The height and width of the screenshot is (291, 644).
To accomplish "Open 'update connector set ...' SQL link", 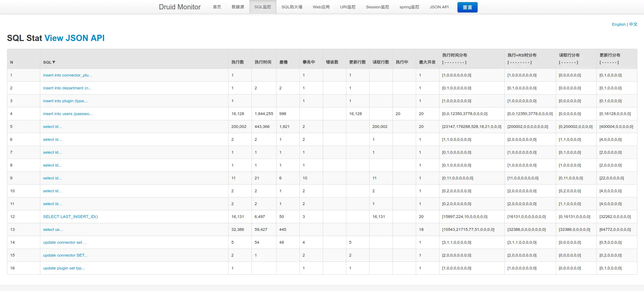I will pyautogui.click(x=65, y=242).
